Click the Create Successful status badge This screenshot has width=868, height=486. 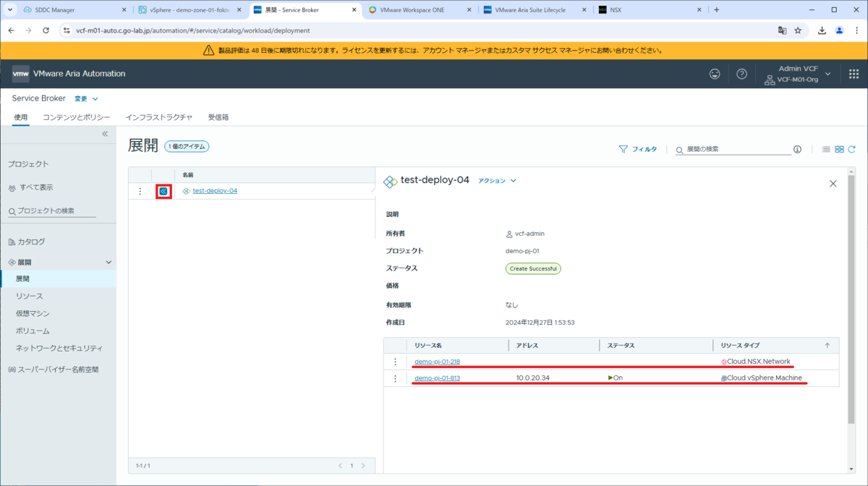click(x=533, y=268)
